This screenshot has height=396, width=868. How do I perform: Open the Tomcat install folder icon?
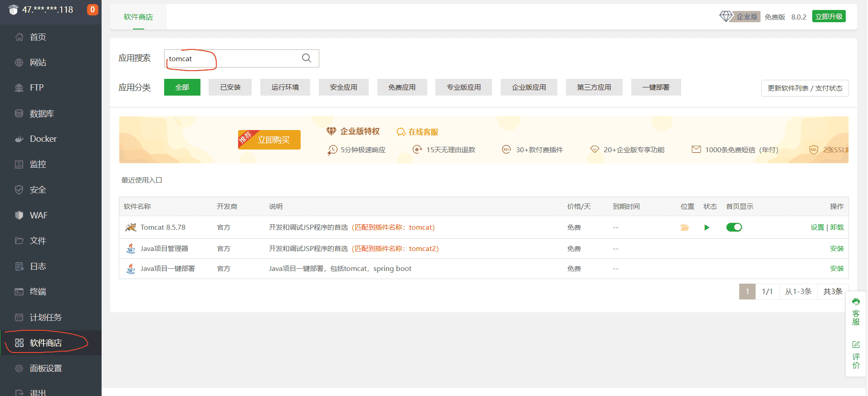(x=685, y=227)
